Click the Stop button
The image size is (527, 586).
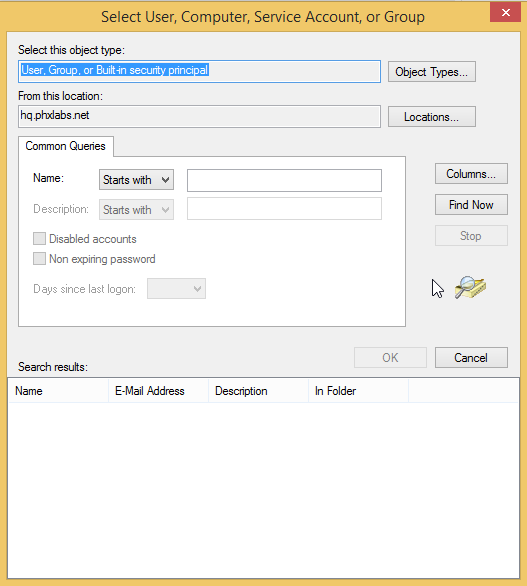click(471, 236)
